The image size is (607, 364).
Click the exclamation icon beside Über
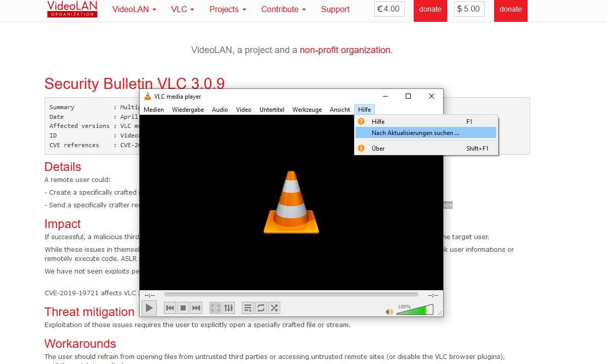click(361, 148)
